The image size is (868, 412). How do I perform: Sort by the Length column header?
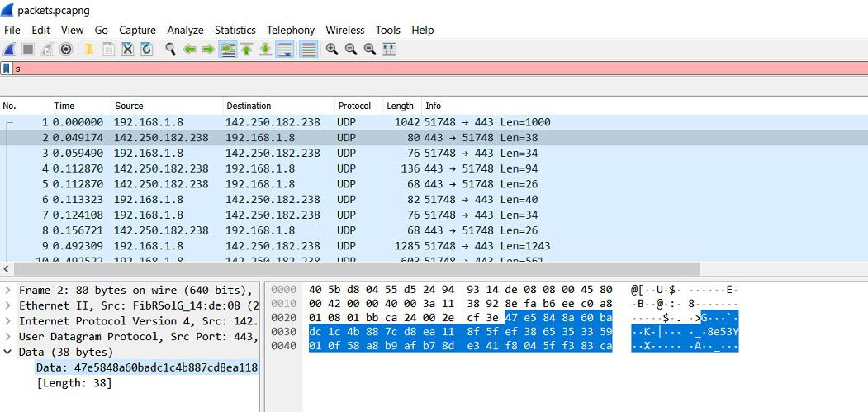(402, 106)
